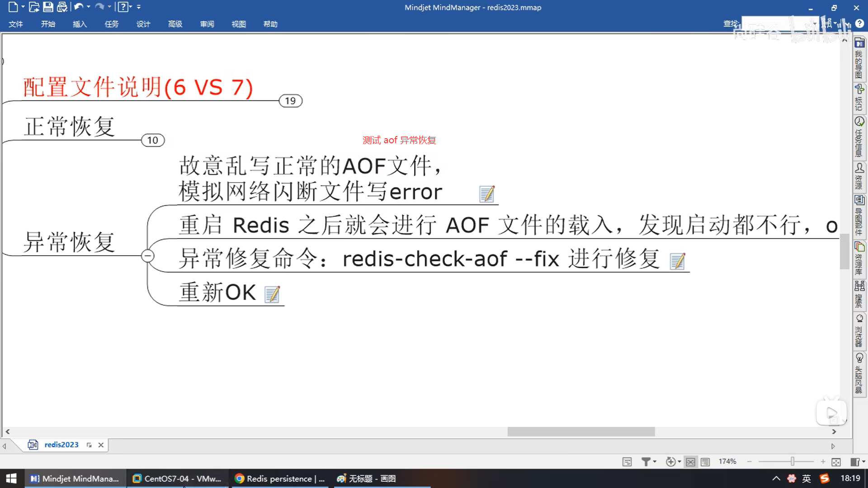Expand 正常恢复 branch with 10 subtopics
868x488 pixels.
click(153, 140)
